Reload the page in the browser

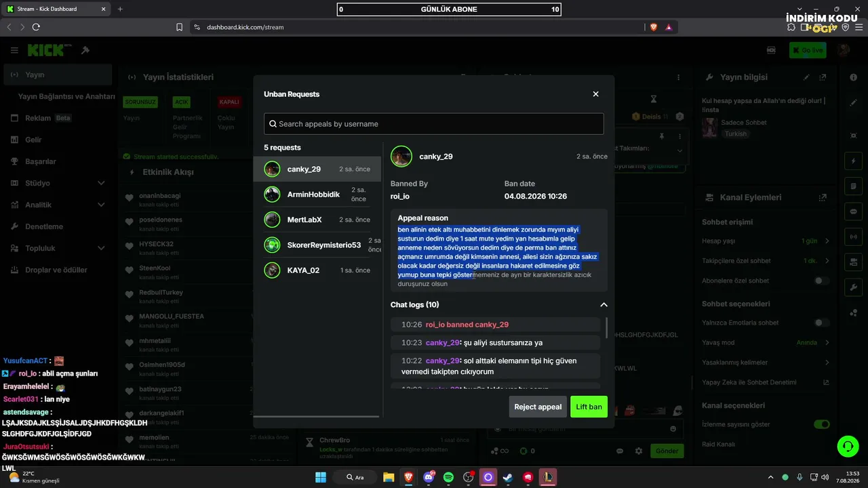(36, 27)
